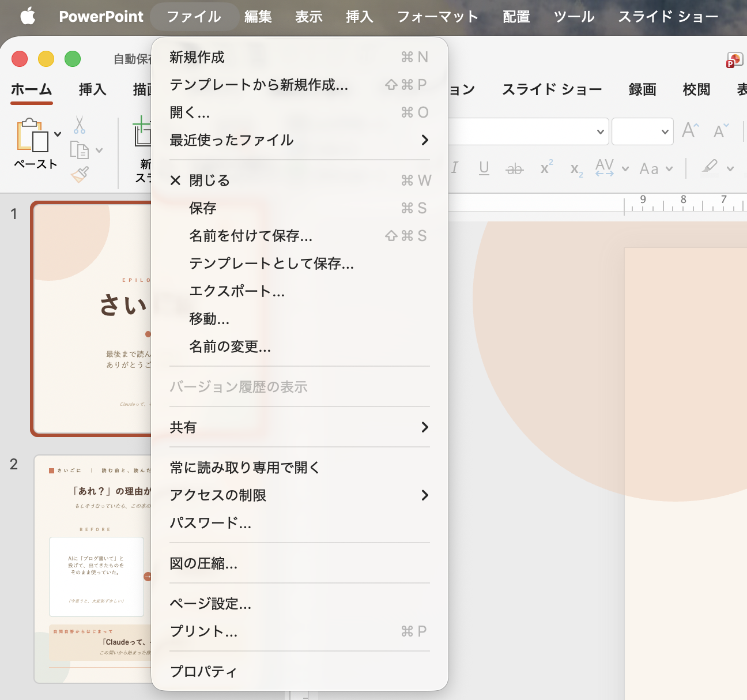Toggle underline formatting
Image resolution: width=747 pixels, height=700 pixels.
click(484, 168)
